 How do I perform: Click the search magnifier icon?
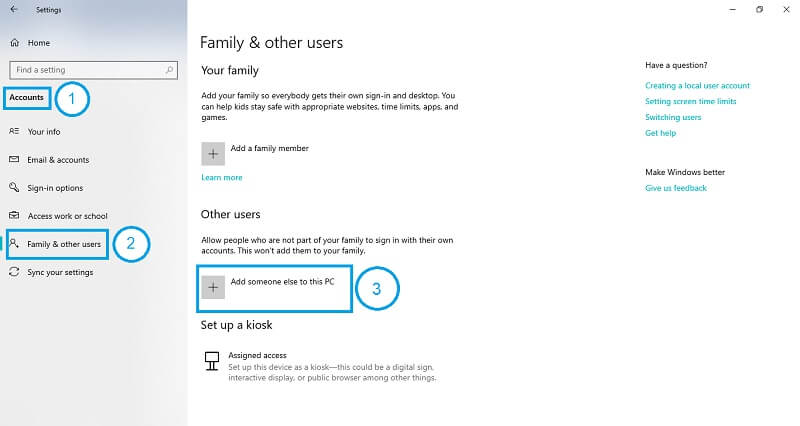tap(169, 70)
